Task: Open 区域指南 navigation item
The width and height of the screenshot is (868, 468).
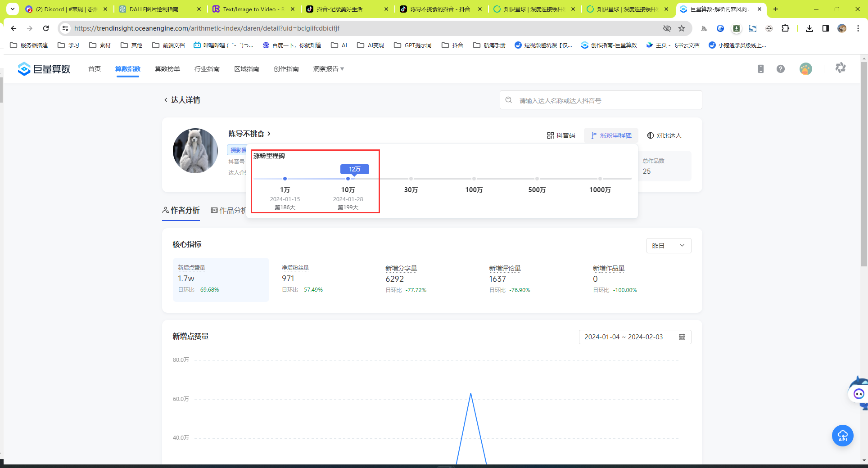Action: 247,69
